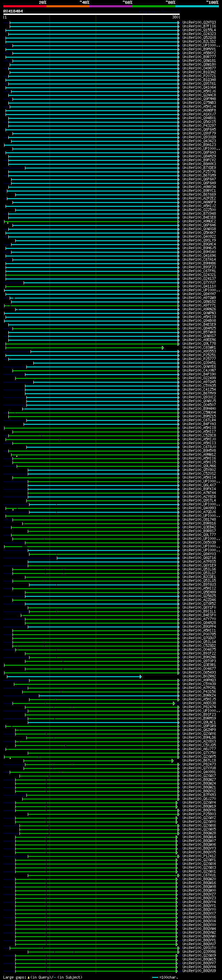Select hit label UniRef100_Q8W180
The height and width of the screenshot is (980, 222).
[199, 64]
